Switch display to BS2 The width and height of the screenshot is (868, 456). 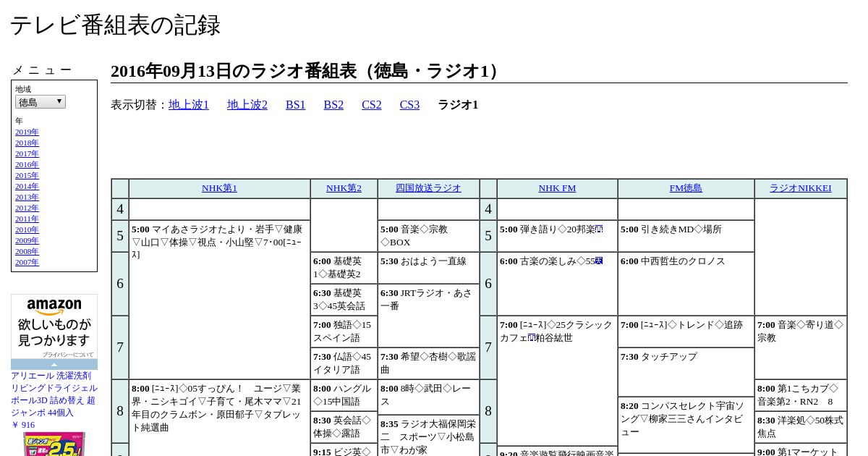[x=333, y=105]
